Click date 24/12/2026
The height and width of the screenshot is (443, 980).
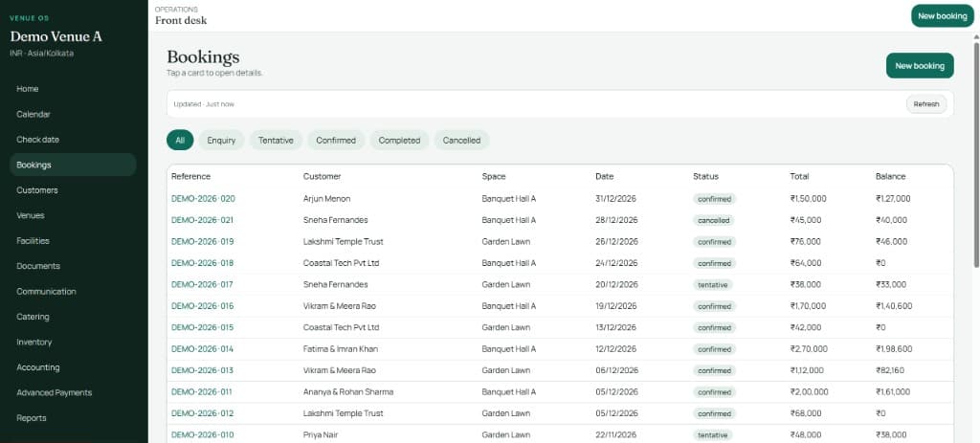click(x=617, y=263)
